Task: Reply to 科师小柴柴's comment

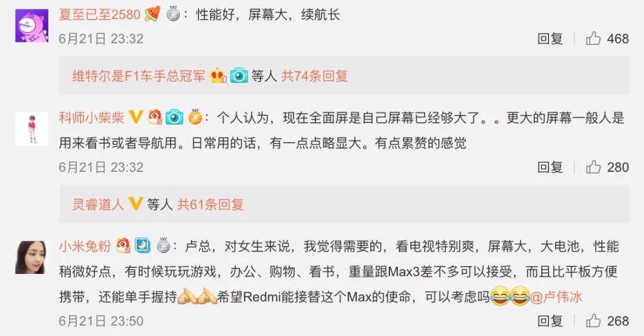Action: [550, 167]
